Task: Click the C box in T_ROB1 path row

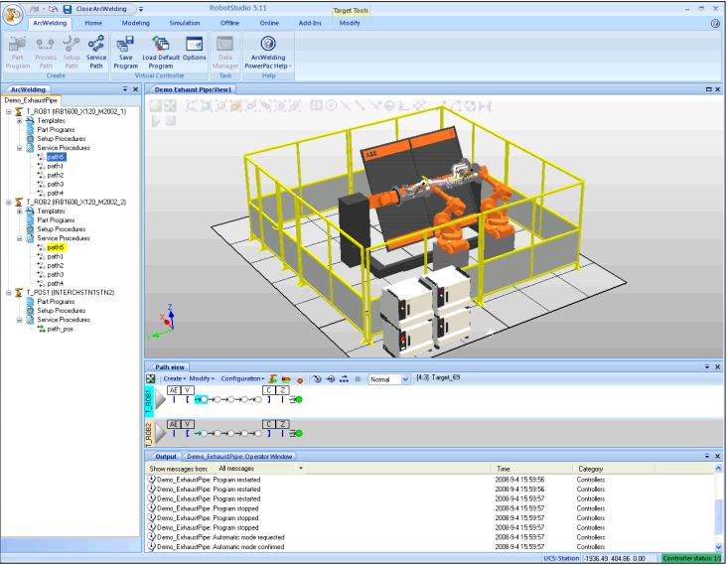Action: tap(269, 390)
